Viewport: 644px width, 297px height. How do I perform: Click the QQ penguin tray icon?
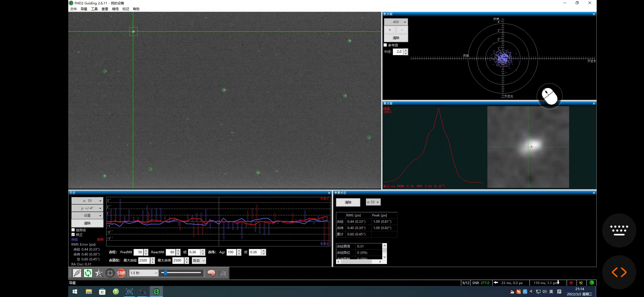[x=512, y=291]
